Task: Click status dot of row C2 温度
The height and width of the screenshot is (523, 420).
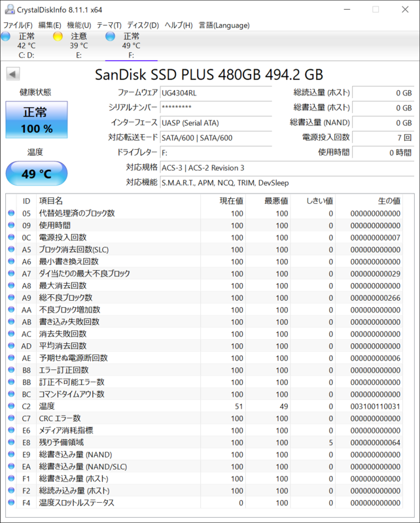Action: pos(11,405)
